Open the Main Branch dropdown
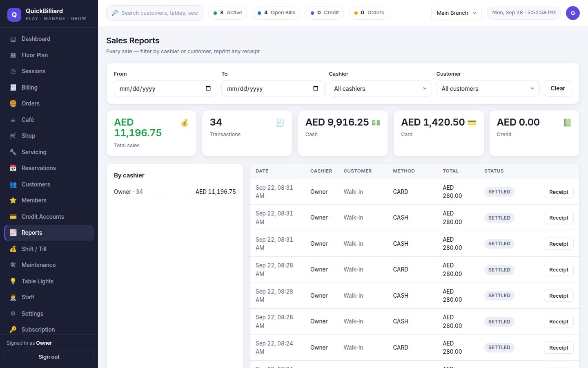The image size is (588, 368). pyautogui.click(x=457, y=13)
